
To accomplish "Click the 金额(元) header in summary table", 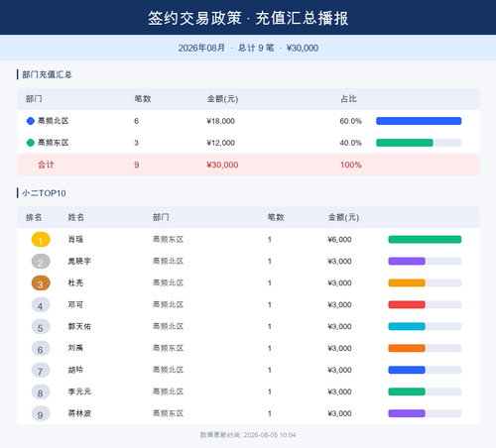I will click(222, 99).
